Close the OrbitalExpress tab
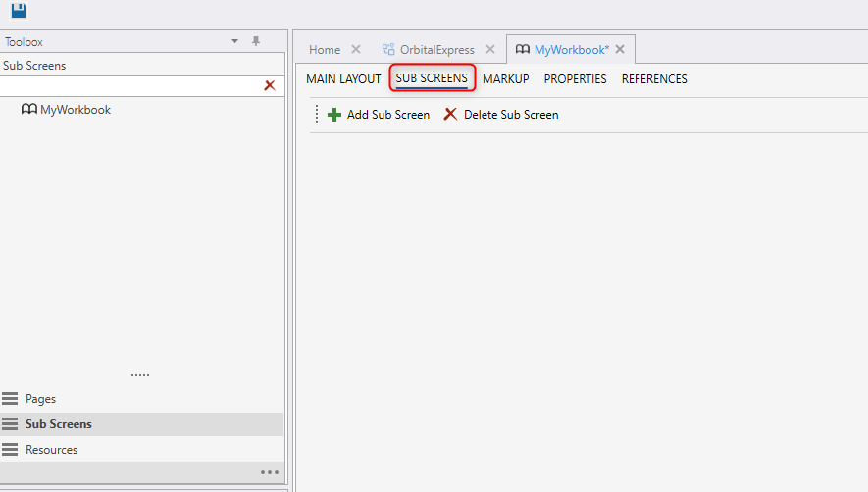 (490, 50)
